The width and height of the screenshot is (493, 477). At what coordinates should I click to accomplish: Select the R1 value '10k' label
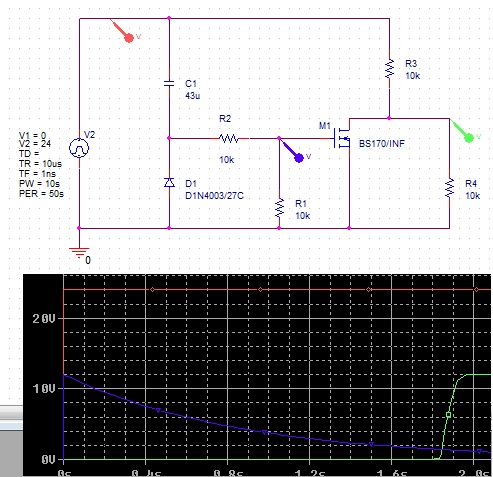click(x=303, y=216)
